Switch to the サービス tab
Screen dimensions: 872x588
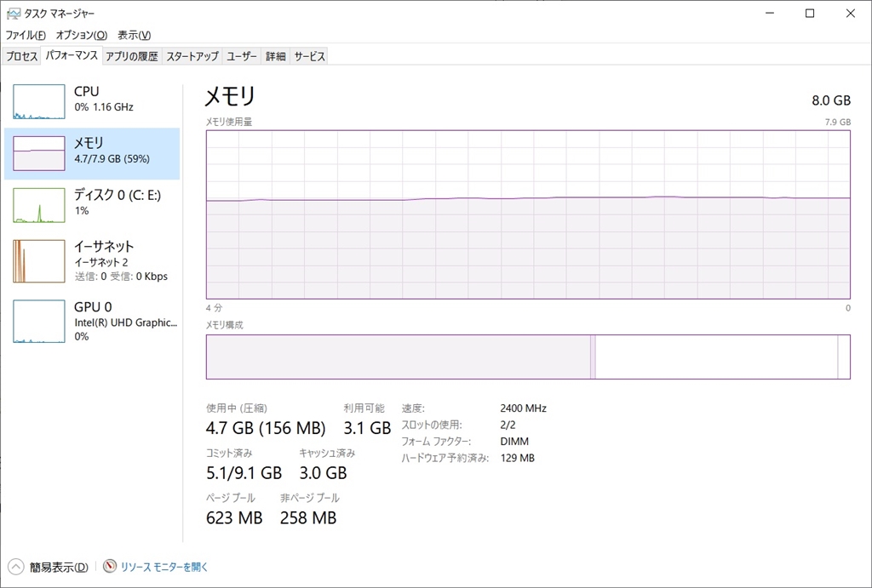tap(309, 56)
